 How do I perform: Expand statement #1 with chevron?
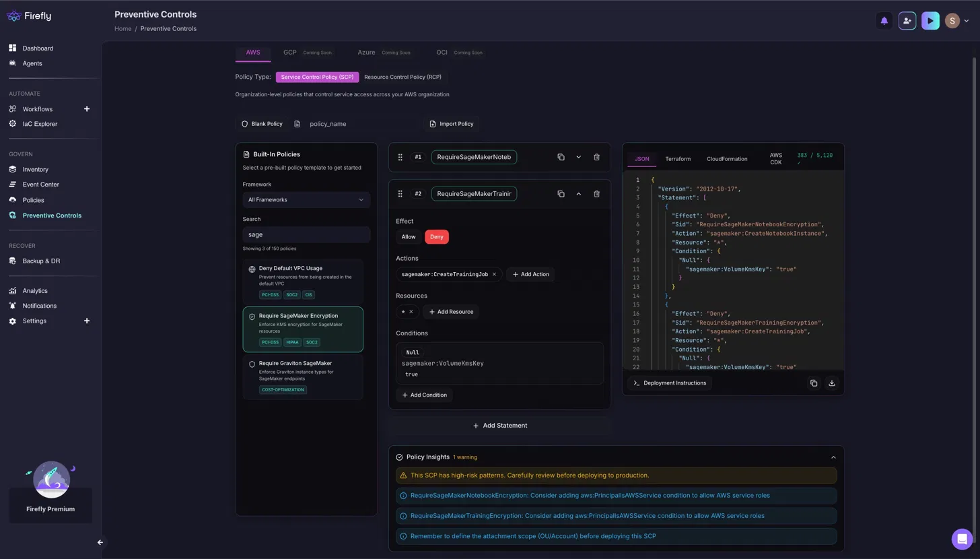tap(578, 157)
